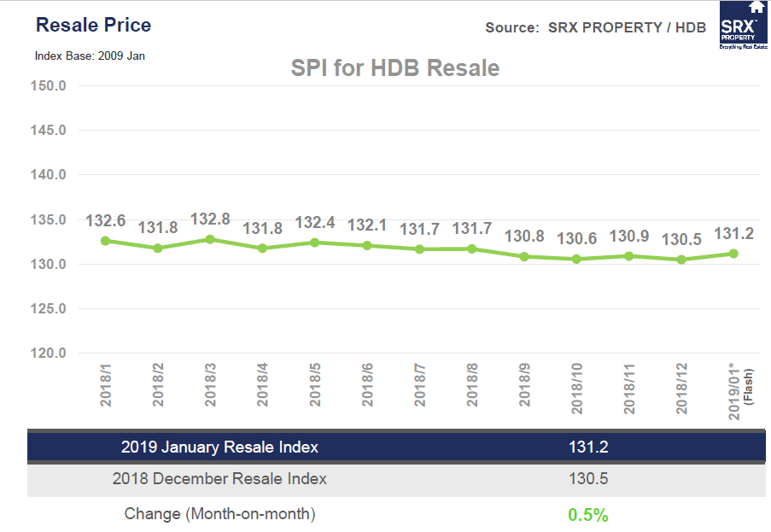
Task: Select the '2019 January Resale Index' row
Action: (x=219, y=447)
